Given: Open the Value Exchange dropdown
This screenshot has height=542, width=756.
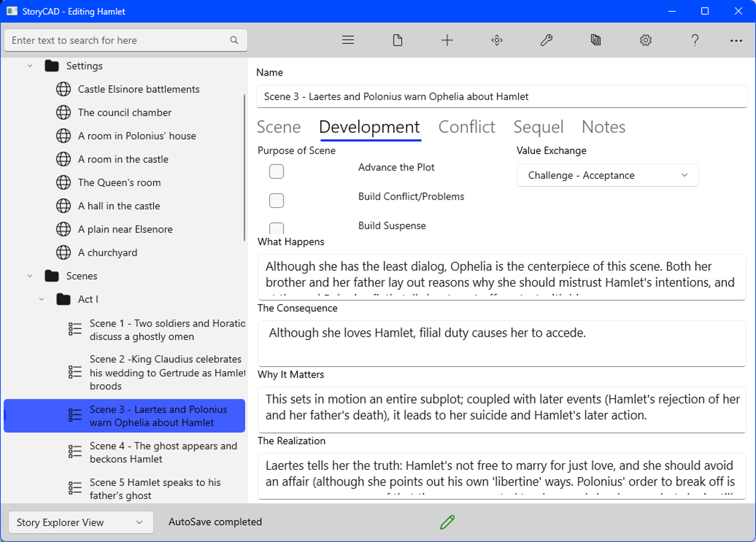Looking at the screenshot, I should point(607,175).
